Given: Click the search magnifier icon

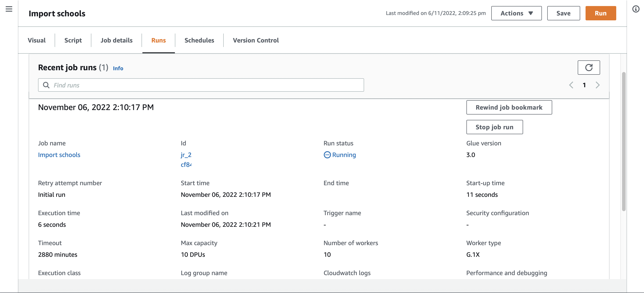Looking at the screenshot, I should coord(46,85).
